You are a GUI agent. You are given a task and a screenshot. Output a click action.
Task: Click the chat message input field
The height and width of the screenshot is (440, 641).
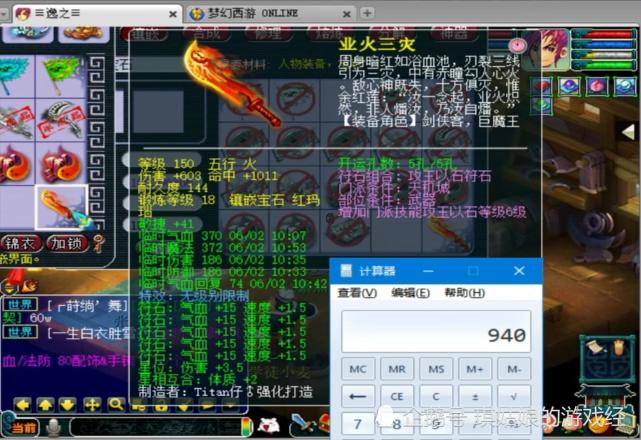pyautogui.click(x=155, y=427)
